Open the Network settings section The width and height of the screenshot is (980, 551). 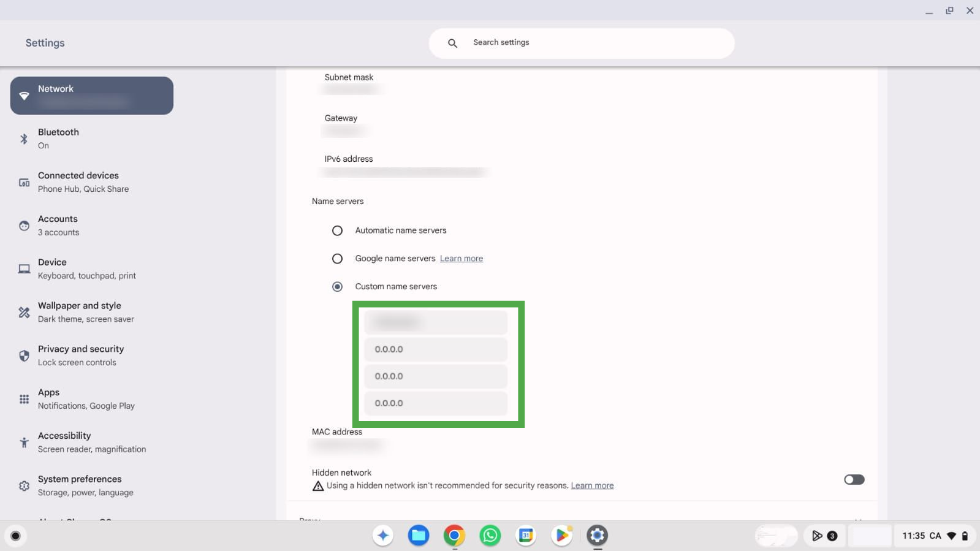pyautogui.click(x=92, y=96)
